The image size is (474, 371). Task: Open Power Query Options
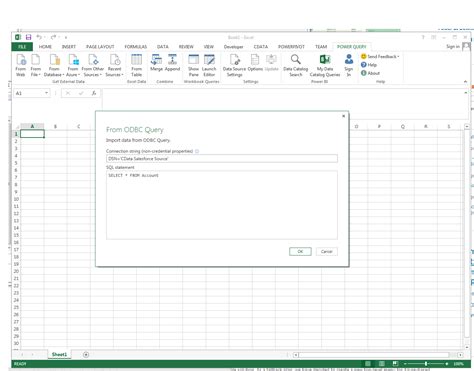[255, 63]
